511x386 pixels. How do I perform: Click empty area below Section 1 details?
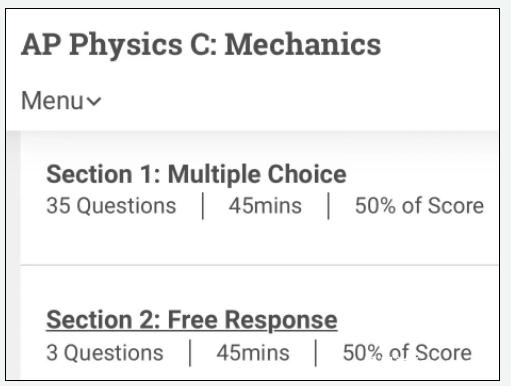(259, 242)
